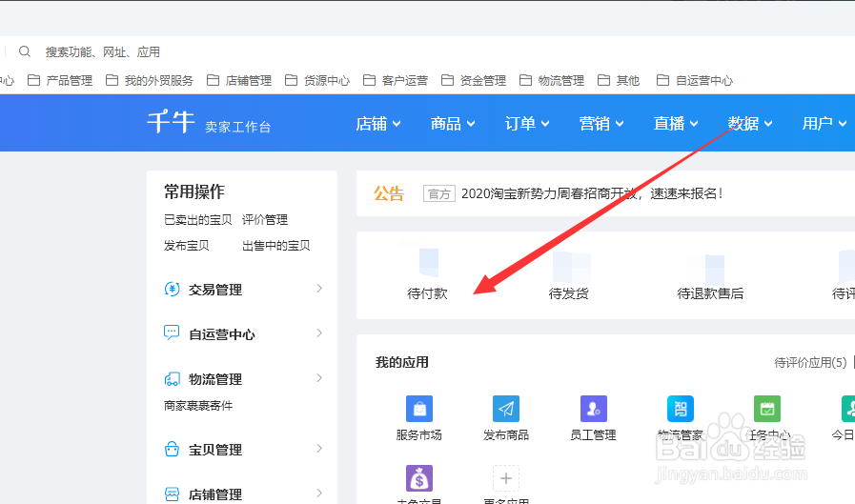
Task: Open 产品管理 bookmark folder
Action: [60, 81]
